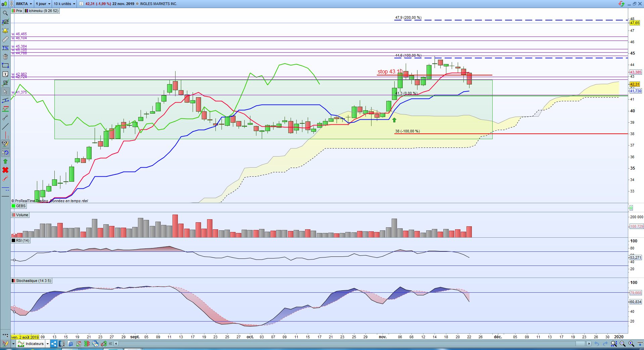
Task: Click the zoom-out magnifier in bottom right
Action: pos(623,344)
